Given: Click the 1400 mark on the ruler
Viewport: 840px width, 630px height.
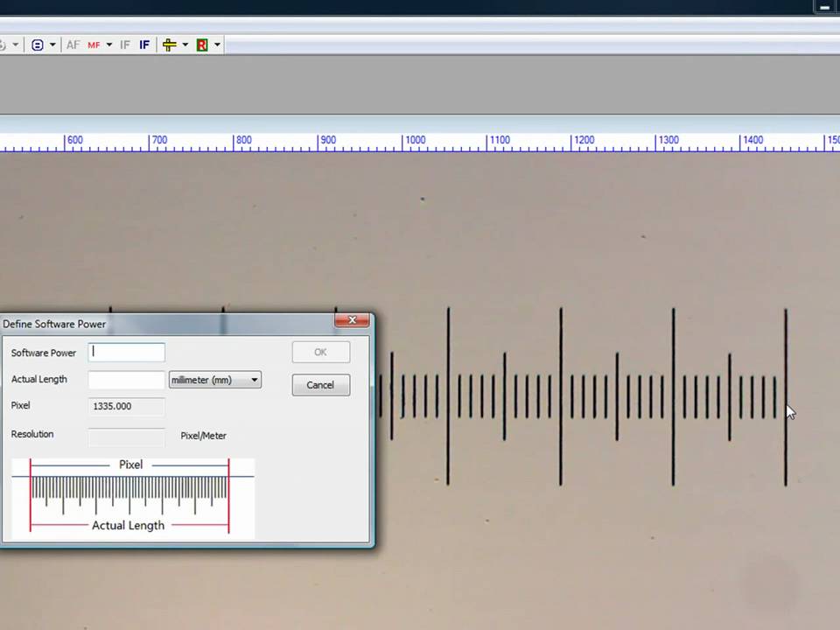Looking at the screenshot, I should pos(752,140).
